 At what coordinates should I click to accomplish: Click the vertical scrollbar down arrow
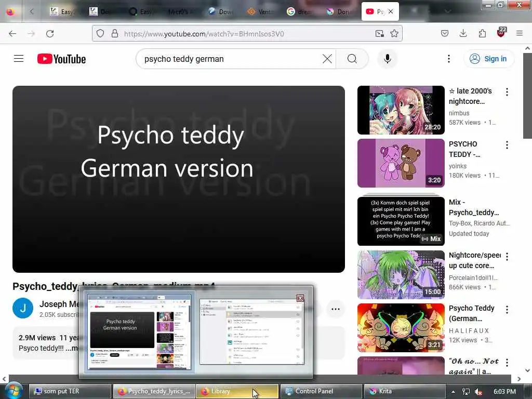[528, 370]
